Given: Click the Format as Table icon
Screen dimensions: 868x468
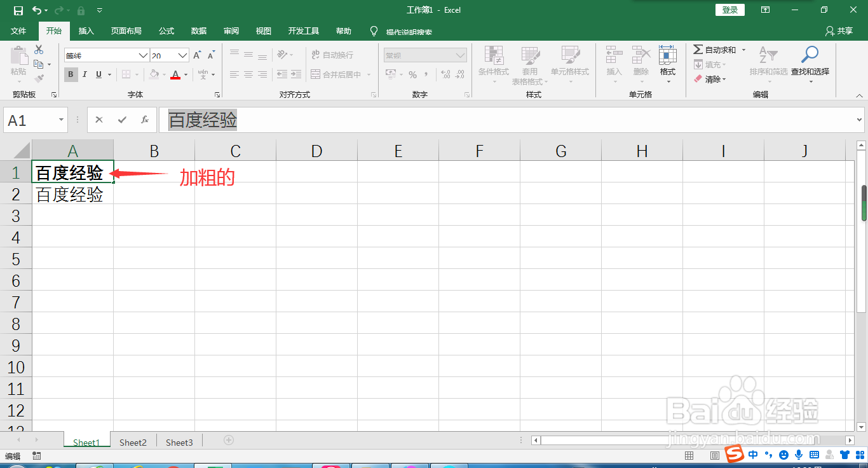Looking at the screenshot, I should click(531, 55).
